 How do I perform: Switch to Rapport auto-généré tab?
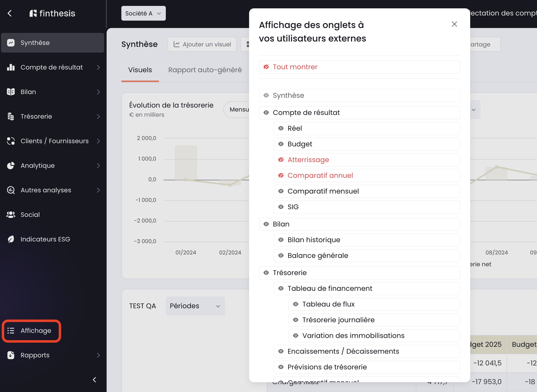(205, 70)
